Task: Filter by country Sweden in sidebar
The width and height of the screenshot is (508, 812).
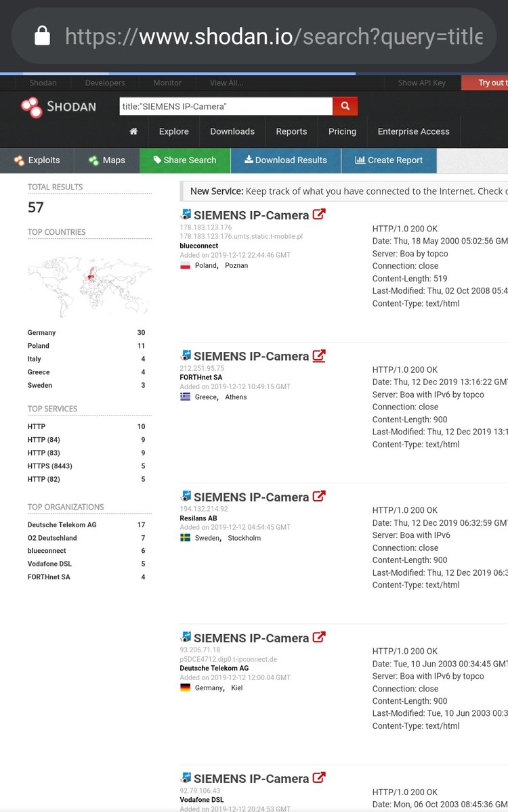Action: coord(40,386)
